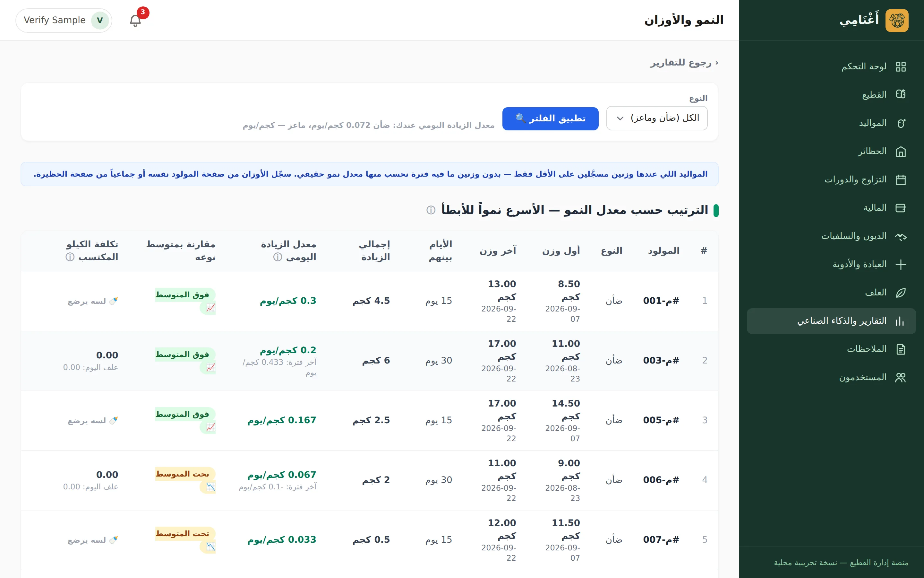The height and width of the screenshot is (578, 924).
Task: Click the الديون والسلفيات handshake icon
Action: coord(901,236)
